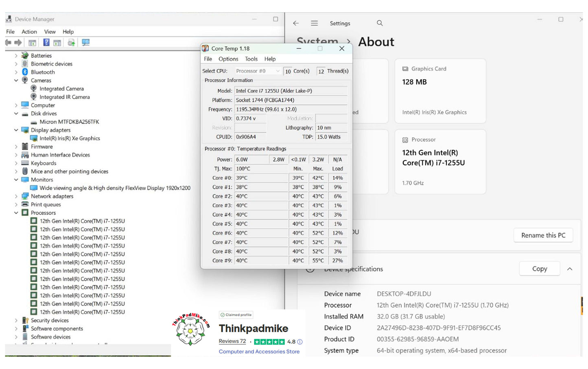The width and height of the screenshot is (588, 369).
Task: Open the Options menu in Core Temp
Action: [x=228, y=59]
